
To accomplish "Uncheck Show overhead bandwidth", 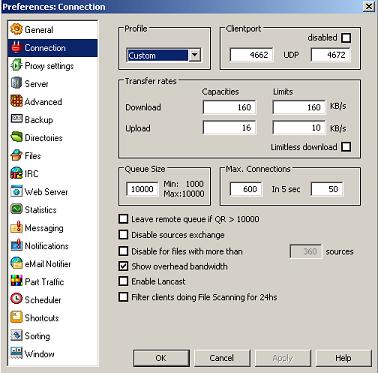I will (123, 266).
